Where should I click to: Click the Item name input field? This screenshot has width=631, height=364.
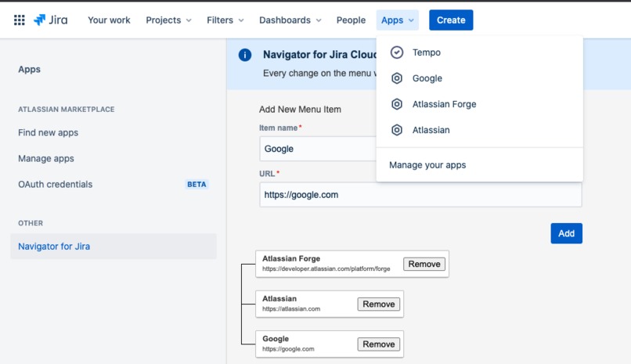[318, 149]
